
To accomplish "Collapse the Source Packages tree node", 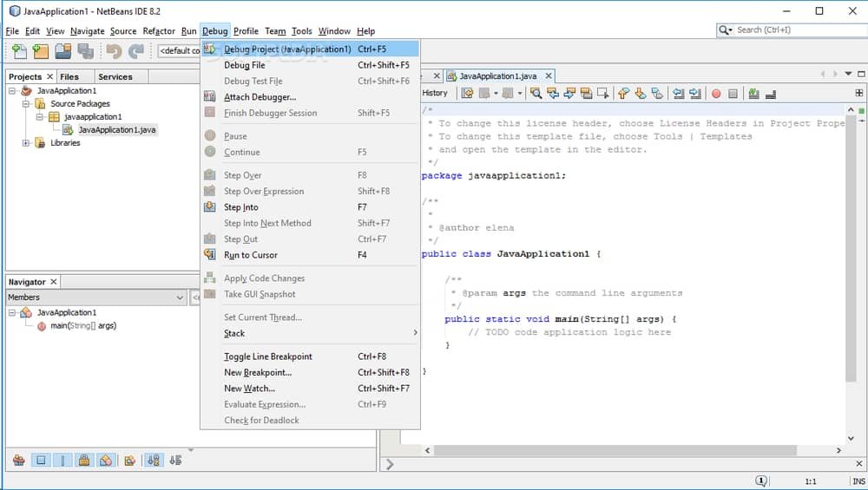I will (26, 104).
